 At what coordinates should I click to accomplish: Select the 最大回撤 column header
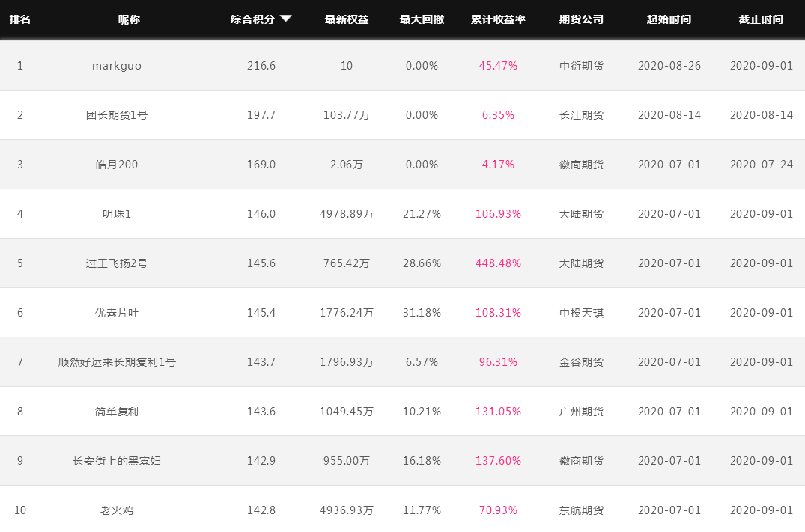(422, 19)
